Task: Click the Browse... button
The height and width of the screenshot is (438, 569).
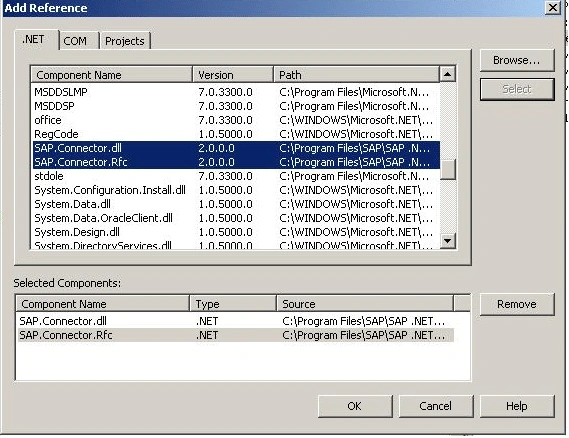Action: point(517,60)
